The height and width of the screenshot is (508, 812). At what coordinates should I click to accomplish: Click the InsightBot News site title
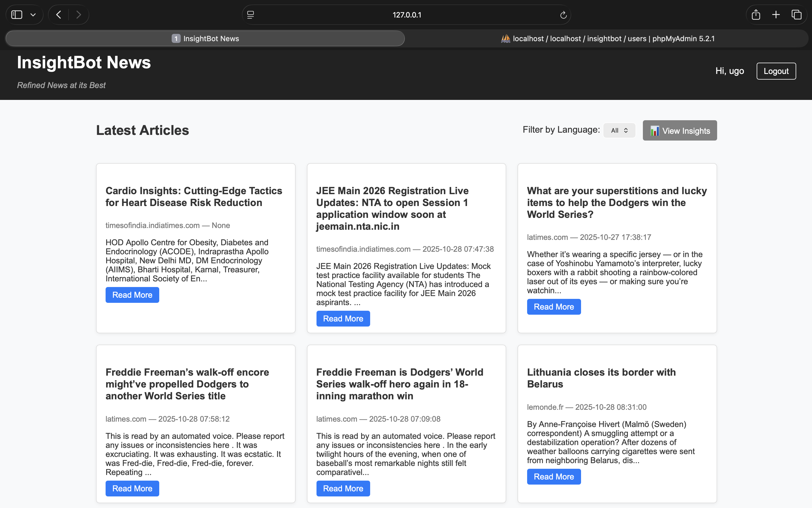(84, 62)
